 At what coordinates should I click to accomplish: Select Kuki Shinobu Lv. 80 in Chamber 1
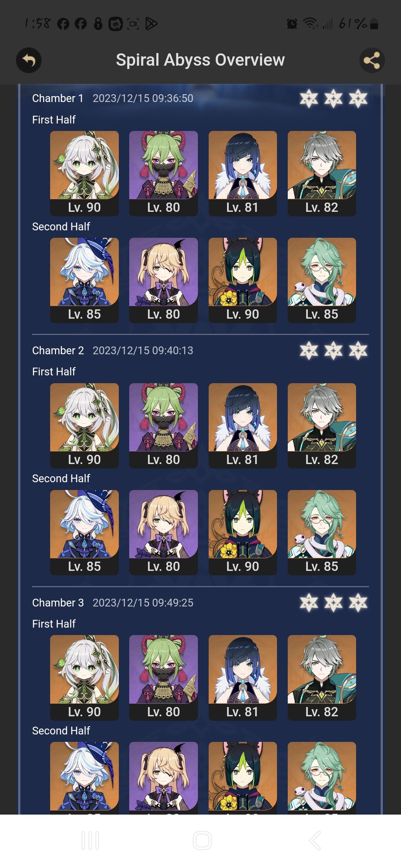163,173
